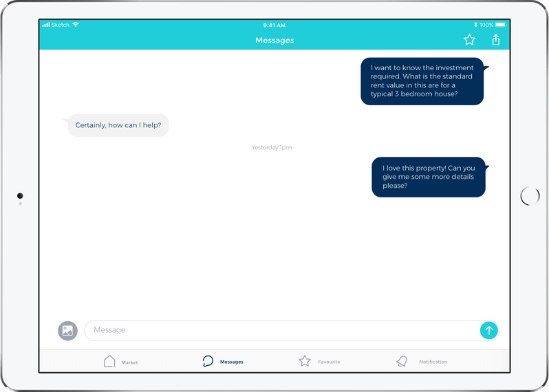Click the Messages tab label in the bottom bar

[232, 362]
